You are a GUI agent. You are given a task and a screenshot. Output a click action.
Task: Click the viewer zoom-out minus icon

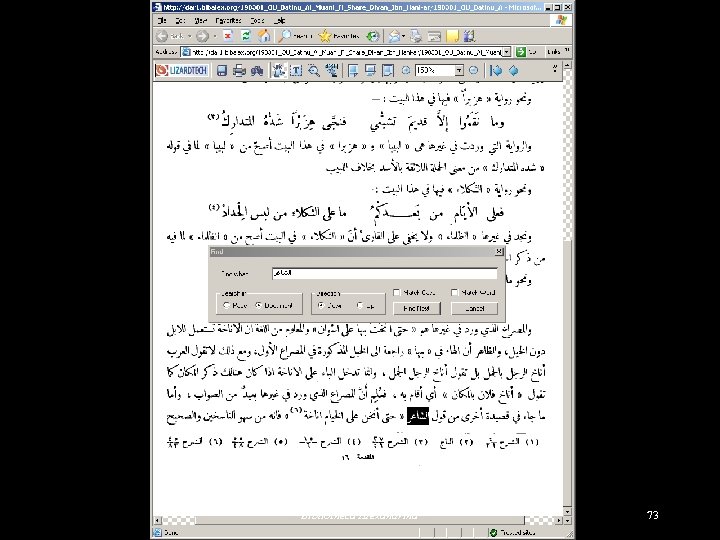(x=473, y=70)
